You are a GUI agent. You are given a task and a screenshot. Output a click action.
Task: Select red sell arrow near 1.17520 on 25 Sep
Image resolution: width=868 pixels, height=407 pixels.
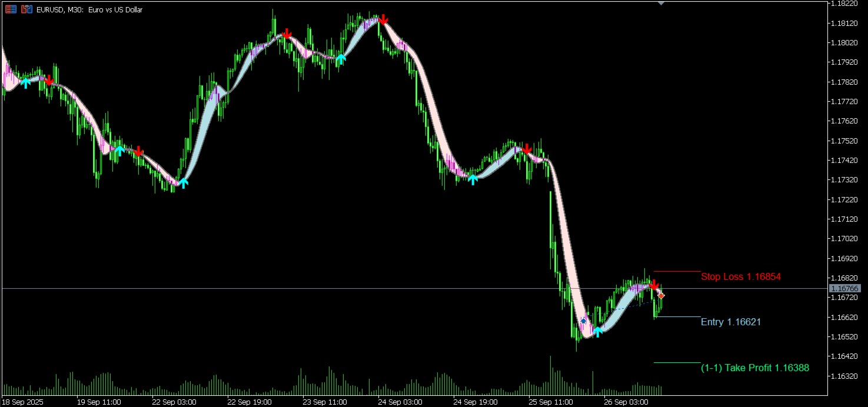pyautogui.click(x=527, y=148)
